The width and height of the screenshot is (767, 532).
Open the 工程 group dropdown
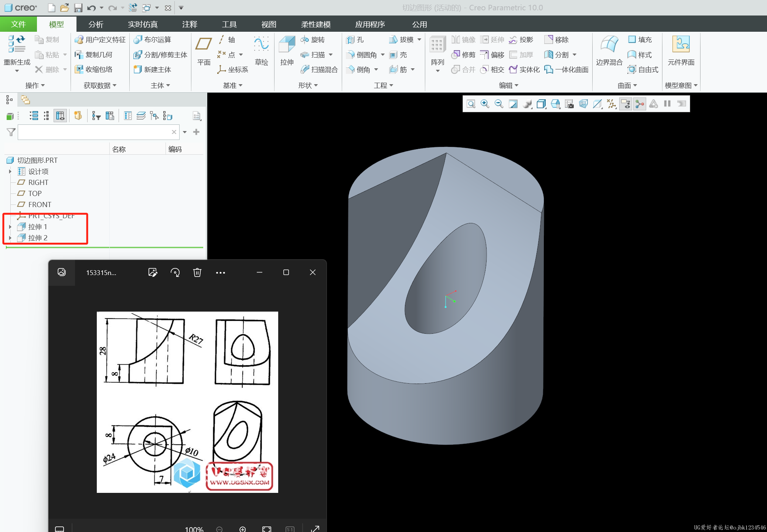pyautogui.click(x=383, y=85)
